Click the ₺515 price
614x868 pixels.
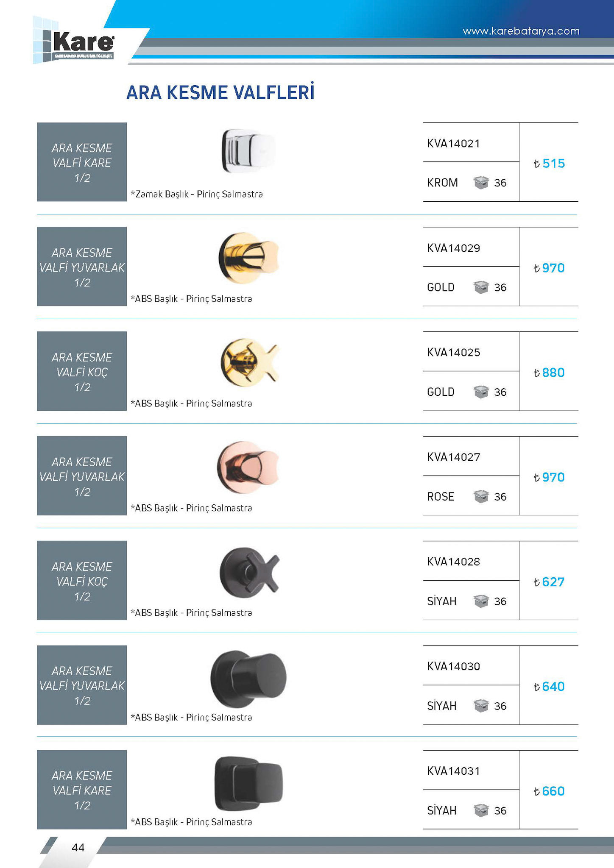549,164
